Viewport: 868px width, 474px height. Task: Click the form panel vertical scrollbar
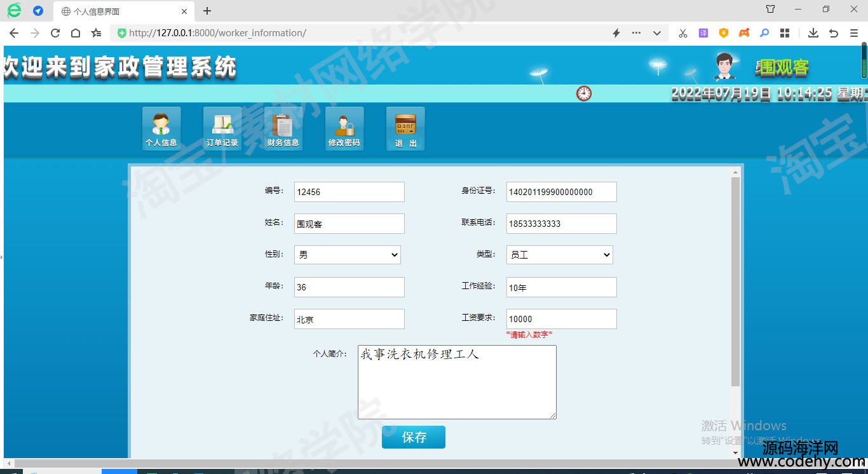(736, 282)
